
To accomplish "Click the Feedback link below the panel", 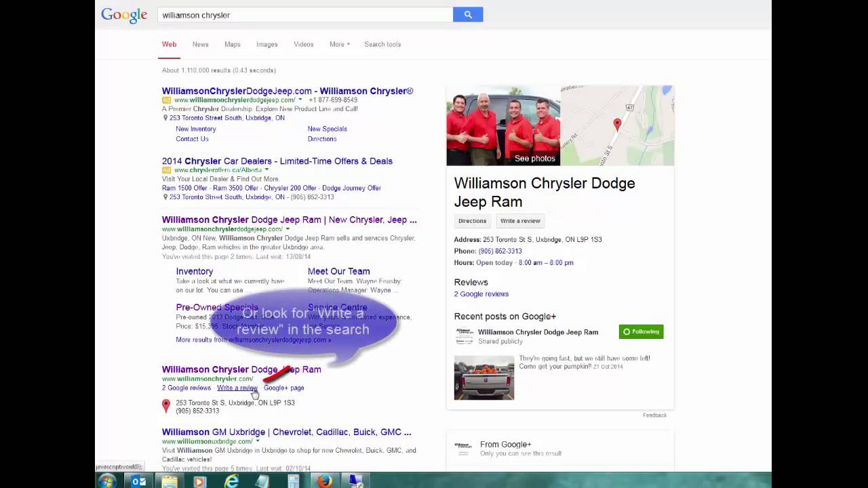I will pos(654,415).
